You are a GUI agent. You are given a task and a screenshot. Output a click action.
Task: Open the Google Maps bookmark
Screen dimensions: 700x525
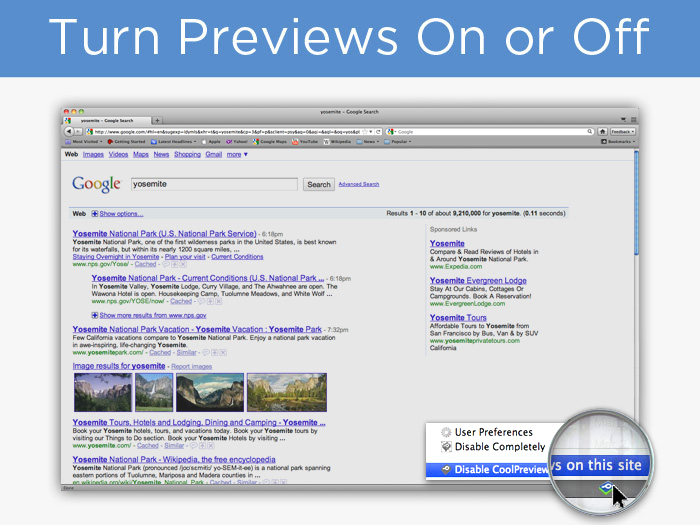click(x=270, y=142)
